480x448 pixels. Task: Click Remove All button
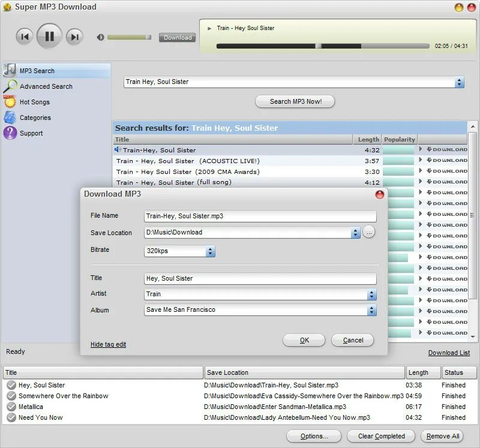tap(442, 436)
